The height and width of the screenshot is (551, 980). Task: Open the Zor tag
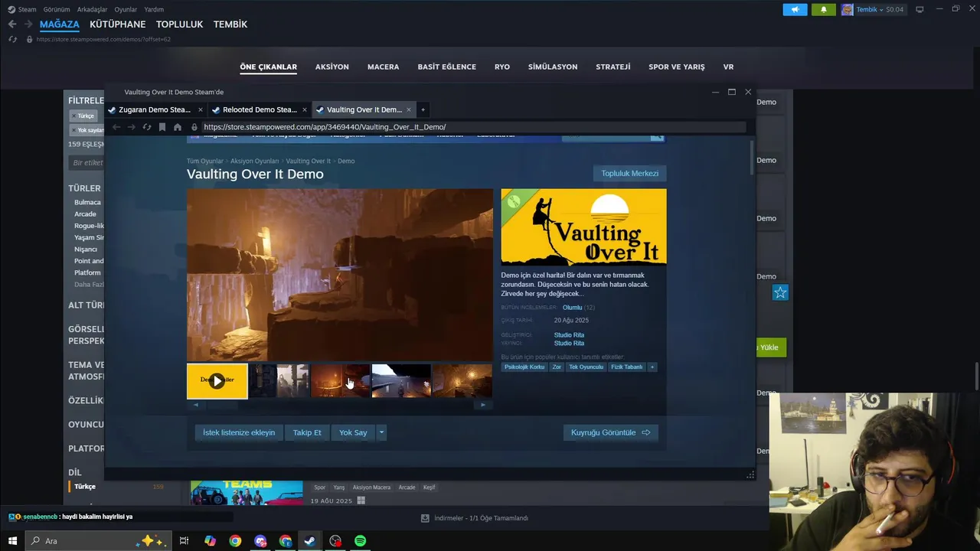click(x=557, y=367)
